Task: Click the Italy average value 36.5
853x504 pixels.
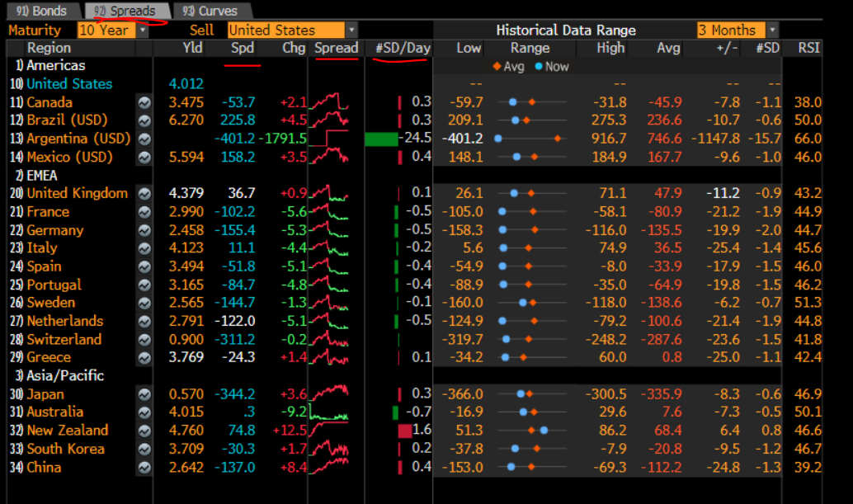Action: click(667, 248)
